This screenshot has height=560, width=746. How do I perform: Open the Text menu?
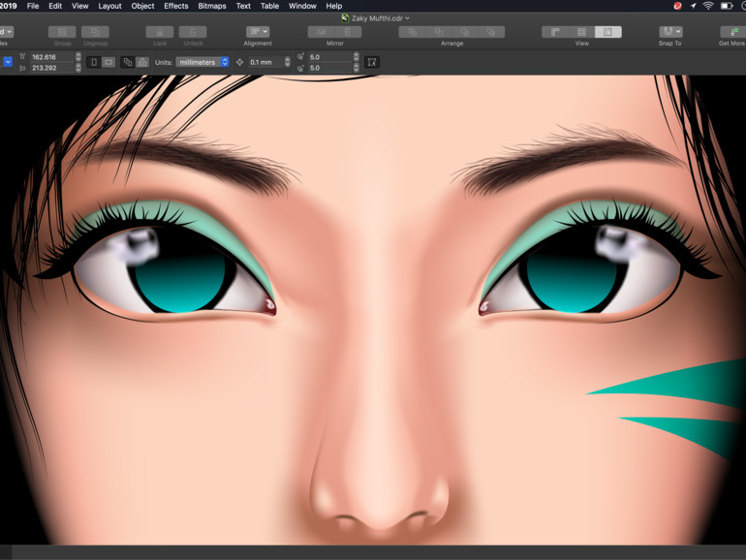pyautogui.click(x=243, y=6)
